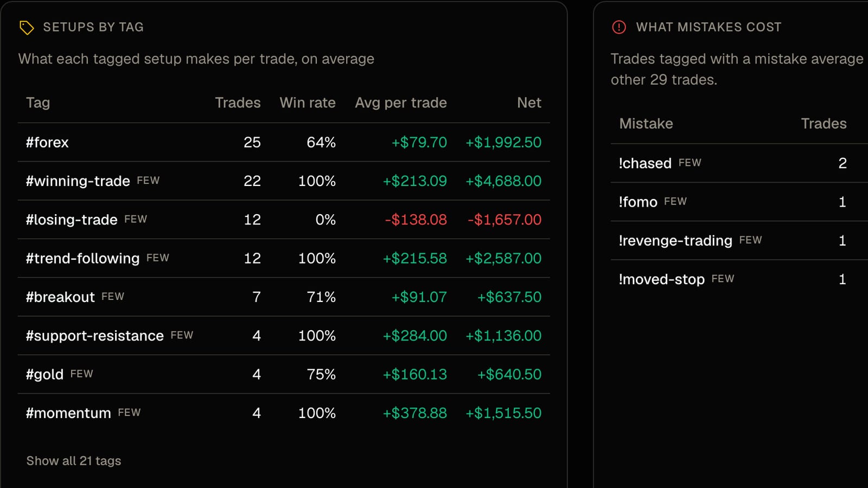Open the #breakout tag entry

[x=284, y=297]
